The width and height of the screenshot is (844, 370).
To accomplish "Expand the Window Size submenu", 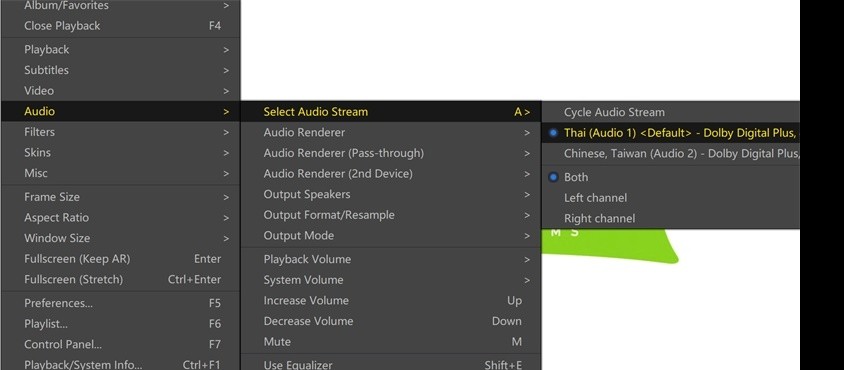I will [x=121, y=238].
